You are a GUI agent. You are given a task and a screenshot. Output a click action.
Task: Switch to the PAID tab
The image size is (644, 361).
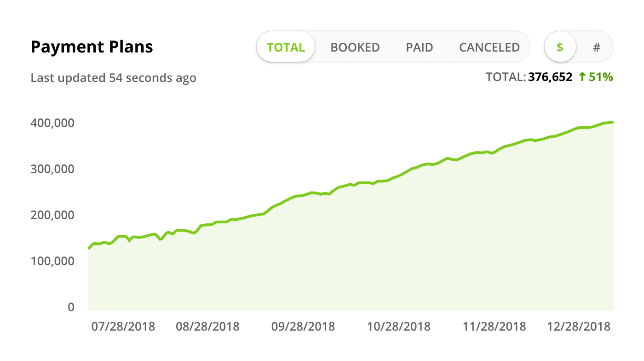[419, 47]
